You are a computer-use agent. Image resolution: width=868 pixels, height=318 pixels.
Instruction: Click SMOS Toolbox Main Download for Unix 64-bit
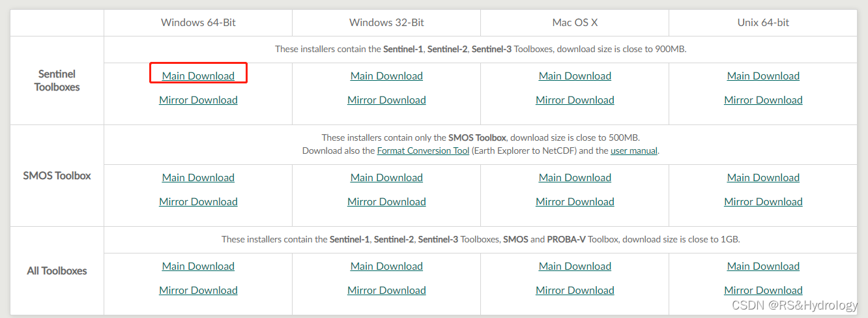point(763,177)
